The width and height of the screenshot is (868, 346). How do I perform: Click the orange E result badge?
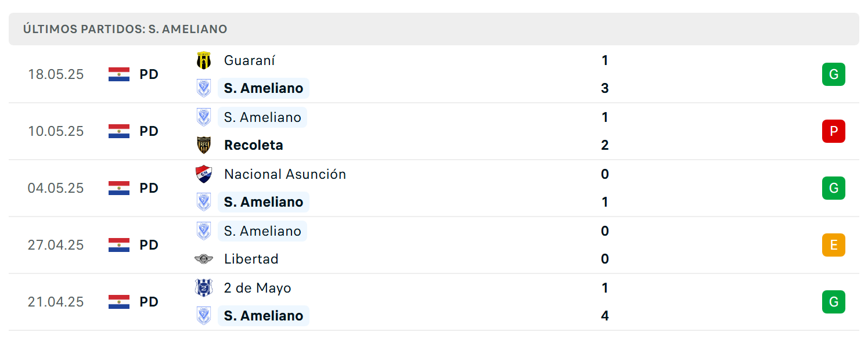[833, 245]
